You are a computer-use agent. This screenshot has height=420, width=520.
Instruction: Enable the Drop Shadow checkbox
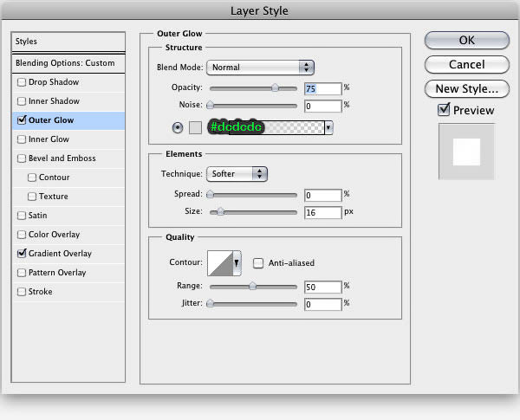pyautogui.click(x=22, y=82)
